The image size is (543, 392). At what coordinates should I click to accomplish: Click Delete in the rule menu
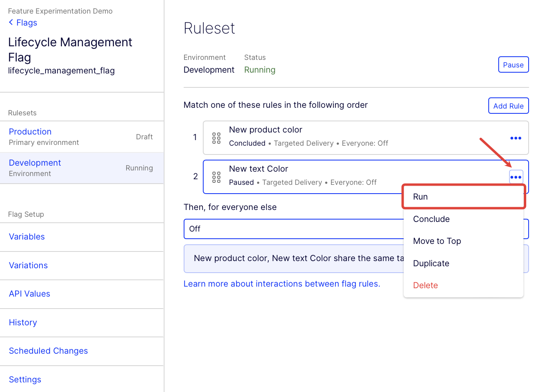point(425,285)
